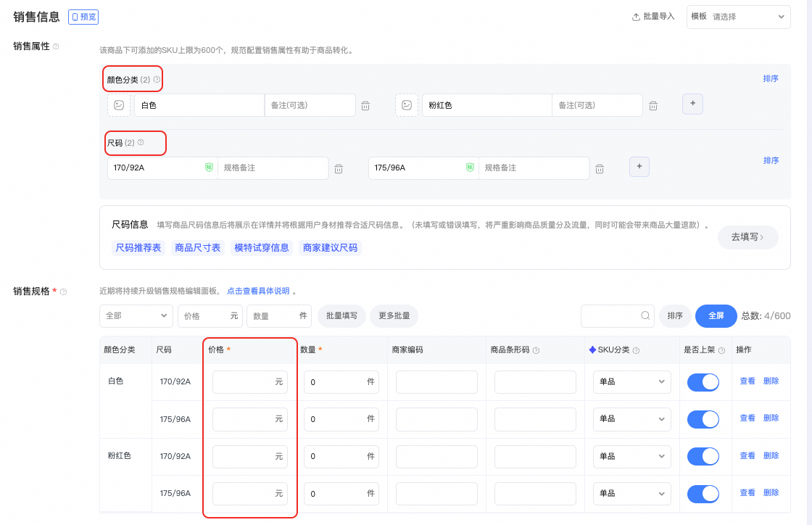Click the 粉红色 color name field
Screen dimensions: 812x525
[486, 105]
